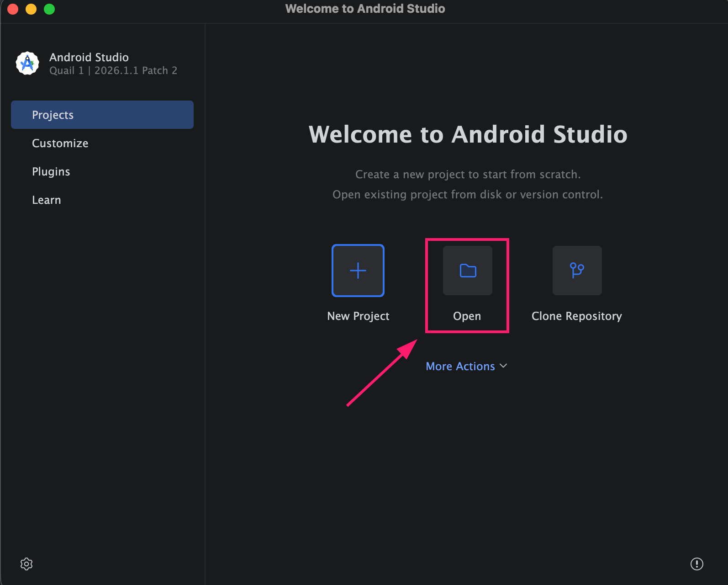The width and height of the screenshot is (728, 585).
Task: Click the "Android Studio" product name in sidebar
Action: (89, 57)
